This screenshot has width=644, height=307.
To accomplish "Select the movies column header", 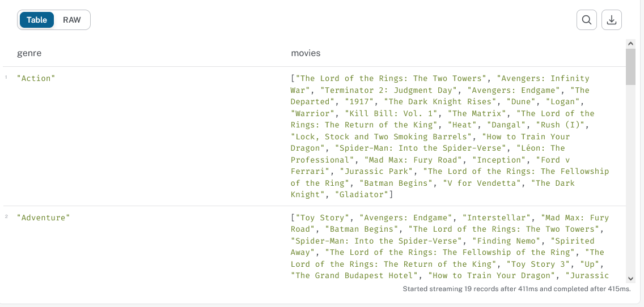I will 306,53.
